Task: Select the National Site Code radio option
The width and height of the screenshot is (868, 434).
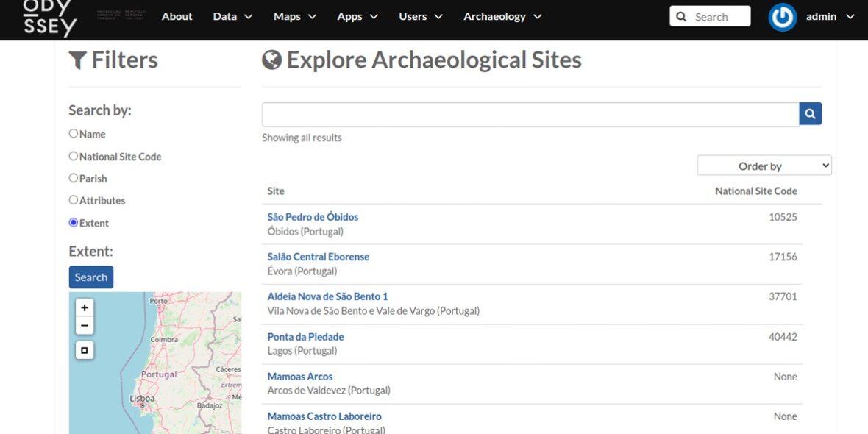Action: point(74,156)
